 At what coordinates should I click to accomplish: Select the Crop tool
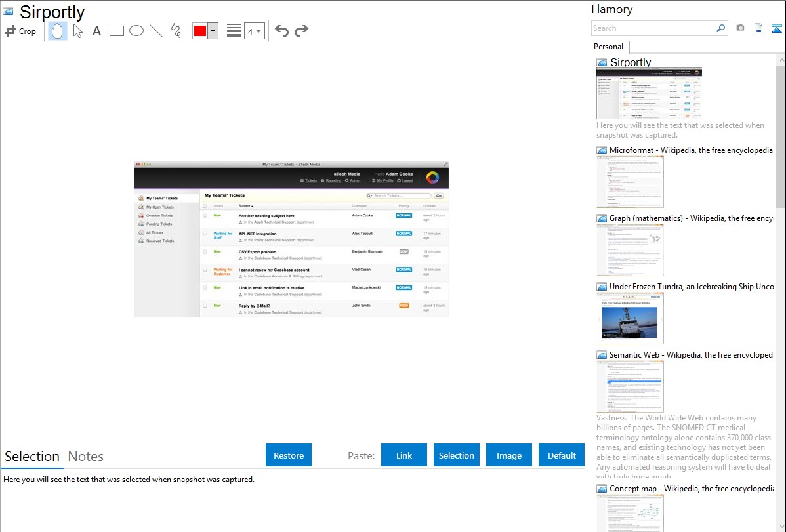[20, 31]
